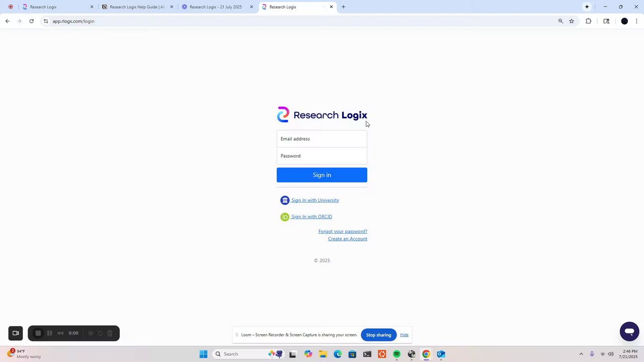Image resolution: width=644 pixels, height=362 pixels.
Task: Click the university building icon
Action: [x=285, y=200]
